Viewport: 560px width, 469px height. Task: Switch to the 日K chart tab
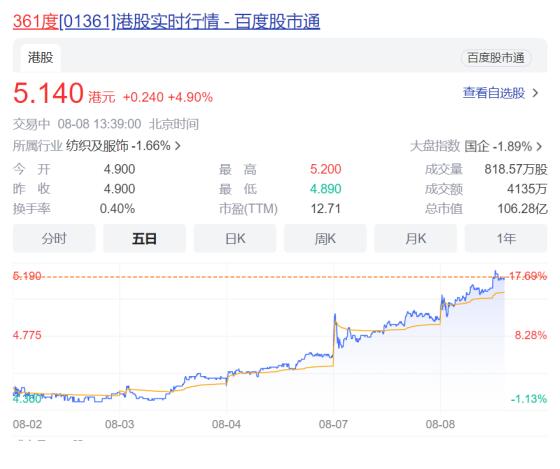point(235,238)
